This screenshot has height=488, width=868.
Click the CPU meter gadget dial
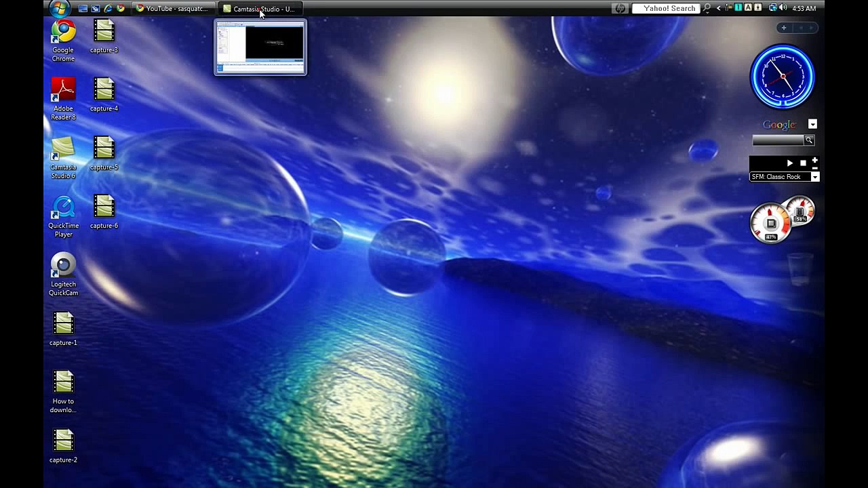[x=771, y=223]
